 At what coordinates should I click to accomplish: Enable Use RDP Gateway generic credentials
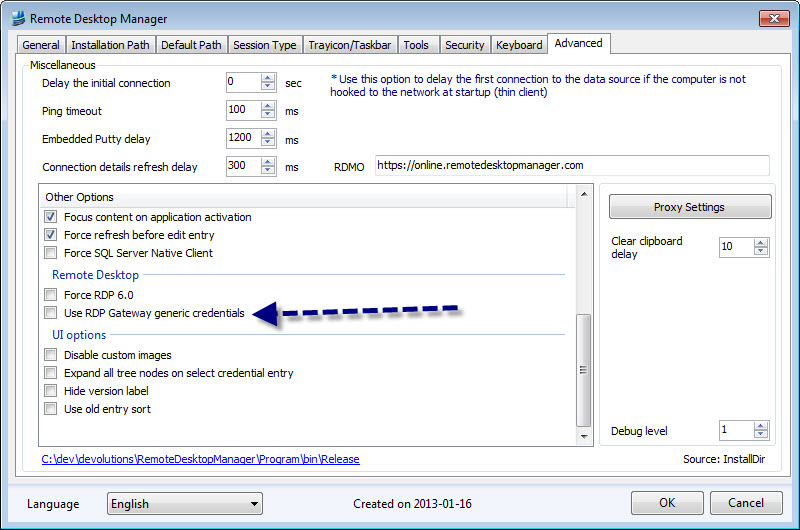pos(51,313)
